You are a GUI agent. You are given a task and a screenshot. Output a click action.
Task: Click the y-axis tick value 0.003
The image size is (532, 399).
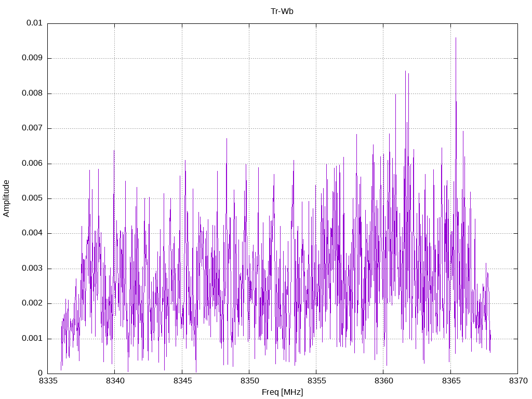pyautogui.click(x=32, y=269)
